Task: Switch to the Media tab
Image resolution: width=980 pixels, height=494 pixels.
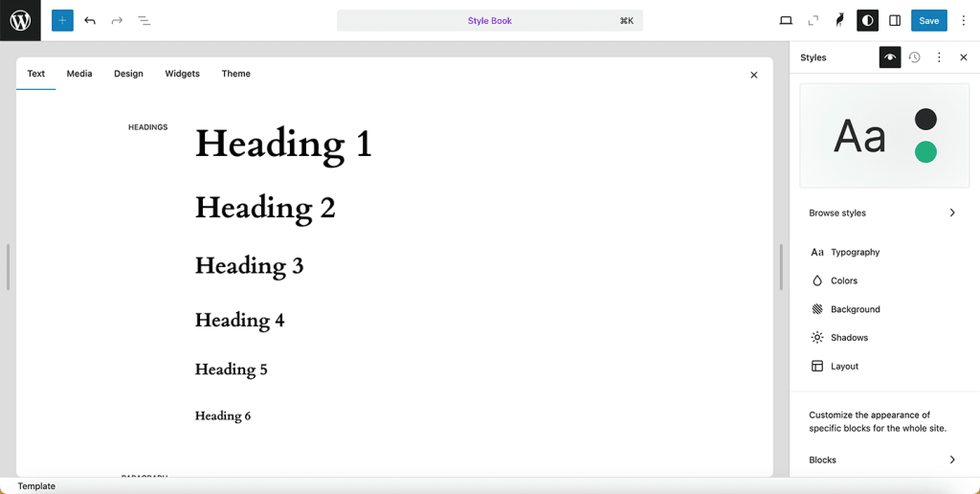Action: click(x=79, y=74)
